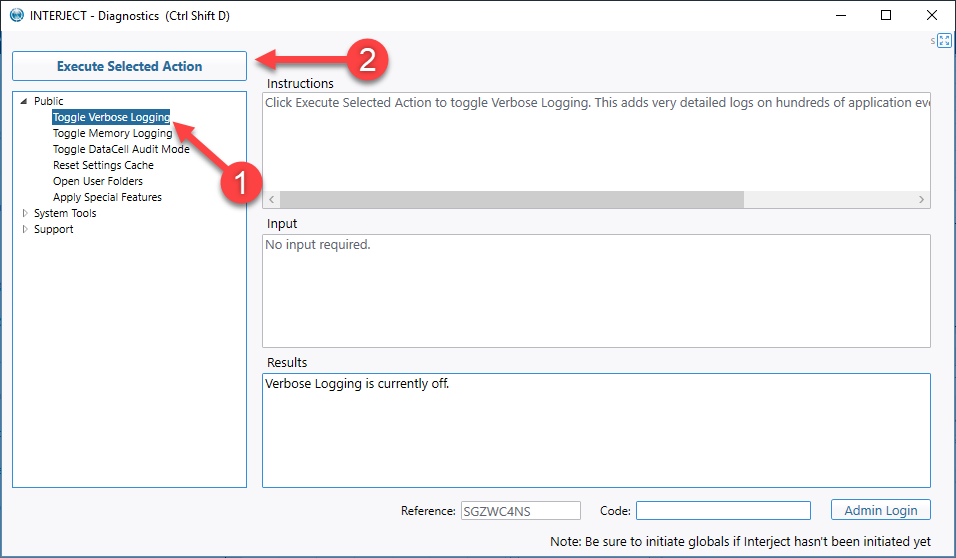Click the Reference field SGZWC4NS
The height and width of the screenshot is (558, 956).
click(521, 510)
